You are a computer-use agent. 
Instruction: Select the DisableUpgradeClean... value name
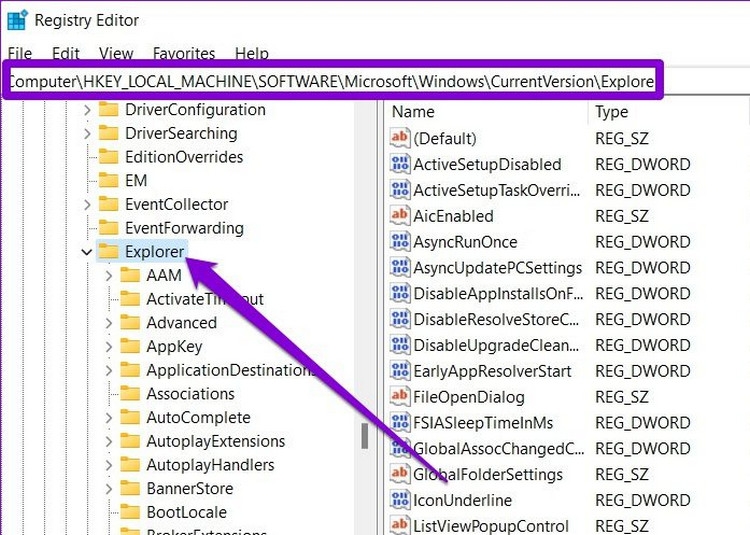tap(496, 345)
